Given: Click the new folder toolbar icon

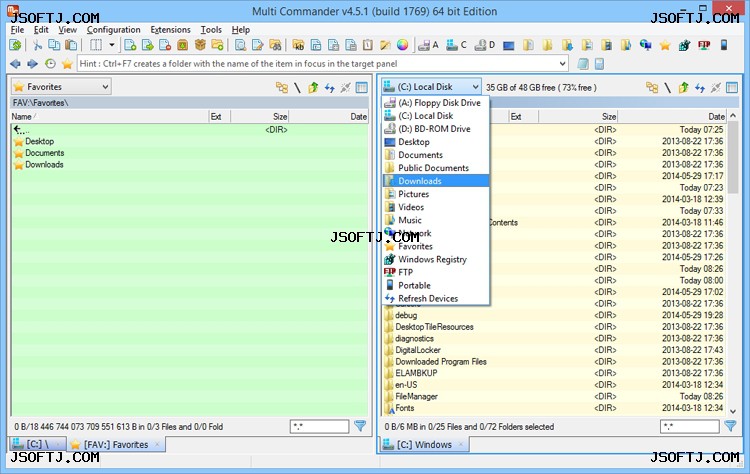Looking at the screenshot, I should (217, 45).
